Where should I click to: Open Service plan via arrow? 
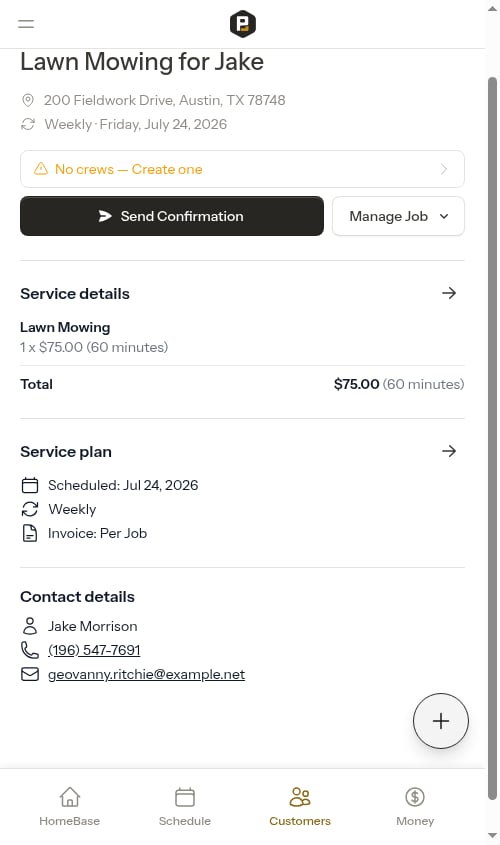[449, 451]
